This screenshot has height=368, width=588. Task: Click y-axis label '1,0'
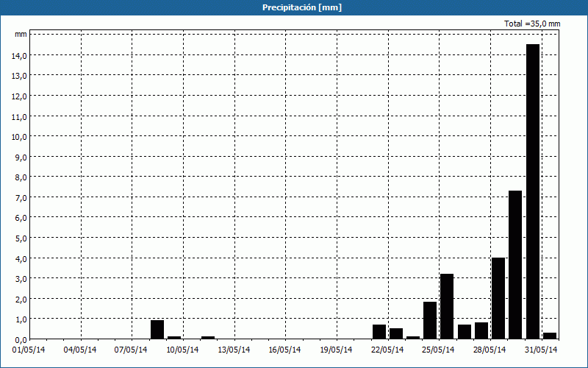tap(21, 320)
